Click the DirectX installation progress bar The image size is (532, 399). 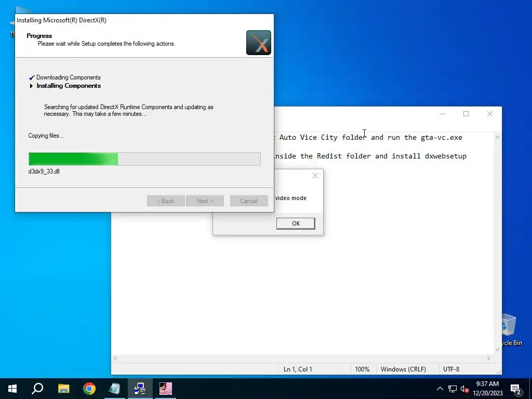pyautogui.click(x=144, y=159)
